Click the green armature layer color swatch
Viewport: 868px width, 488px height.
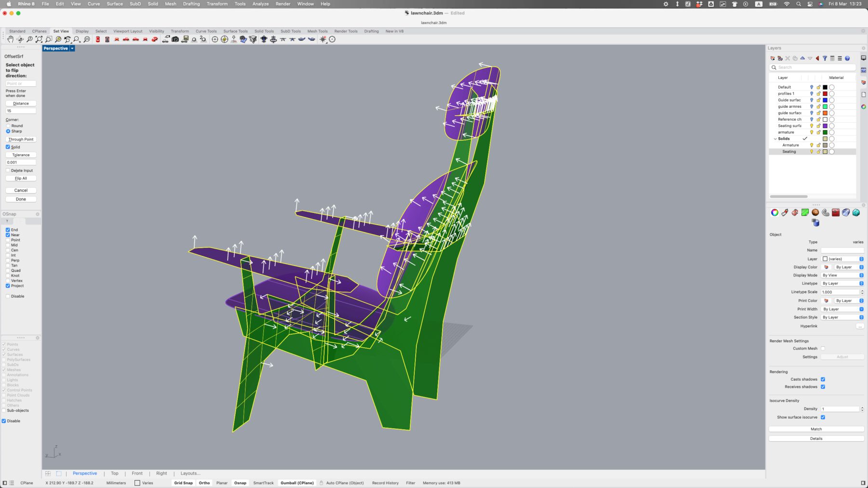point(825,132)
